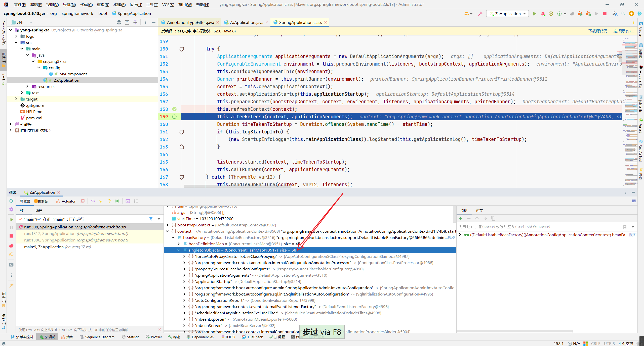Click Resume Program icon in debug sidebar
The height and width of the screenshot is (346, 644).
click(11, 219)
